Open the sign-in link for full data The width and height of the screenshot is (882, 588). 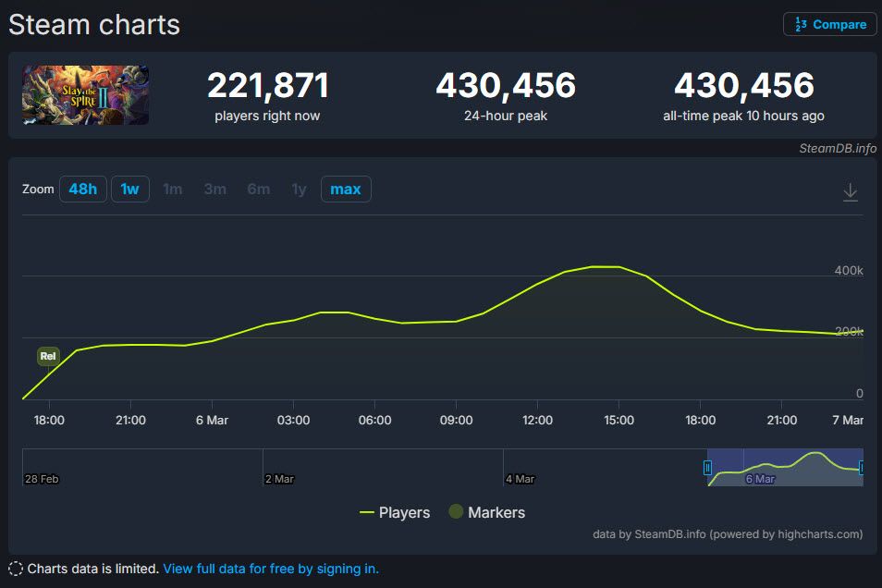[271, 569]
